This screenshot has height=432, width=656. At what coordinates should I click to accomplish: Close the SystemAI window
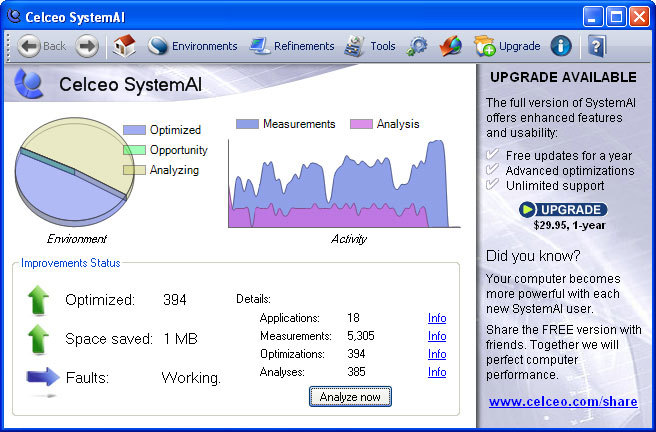tap(640, 17)
